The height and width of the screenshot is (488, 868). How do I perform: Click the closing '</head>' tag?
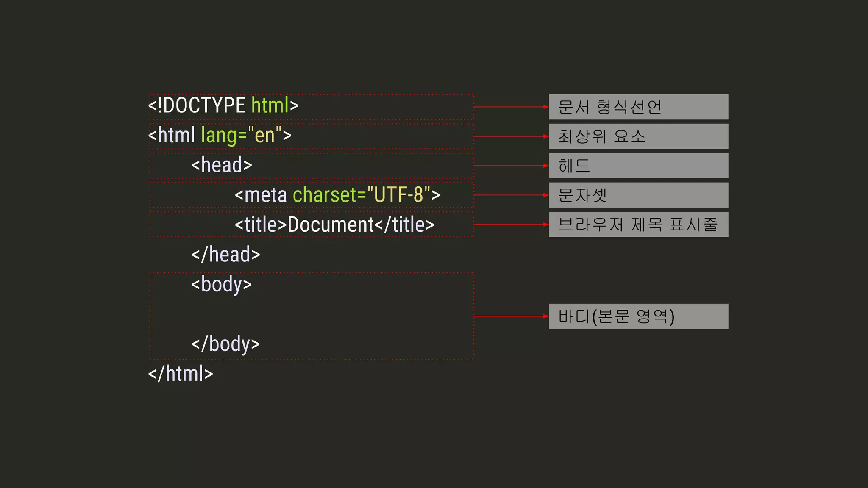(225, 254)
